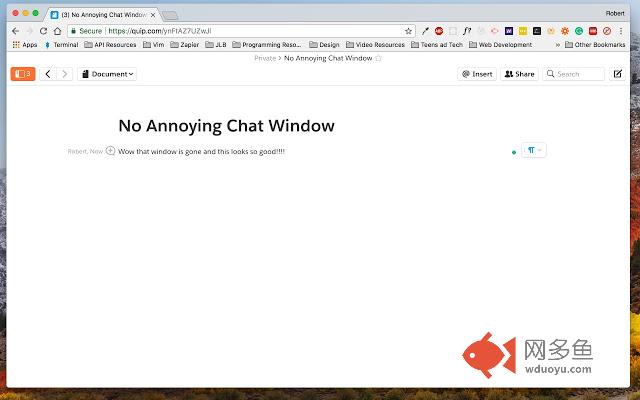This screenshot has width=640, height=400.
Task: Click the browser forward arrow
Action: 29,31
